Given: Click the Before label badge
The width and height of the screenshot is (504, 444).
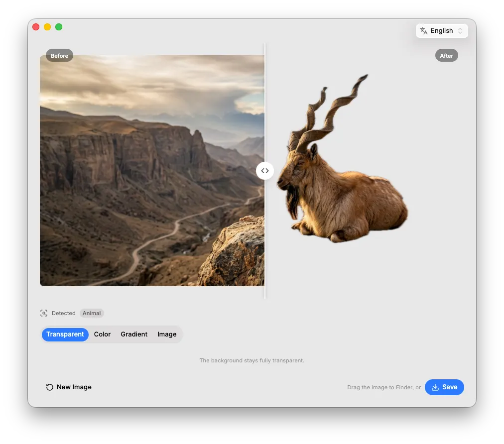Looking at the screenshot, I should tap(59, 56).
